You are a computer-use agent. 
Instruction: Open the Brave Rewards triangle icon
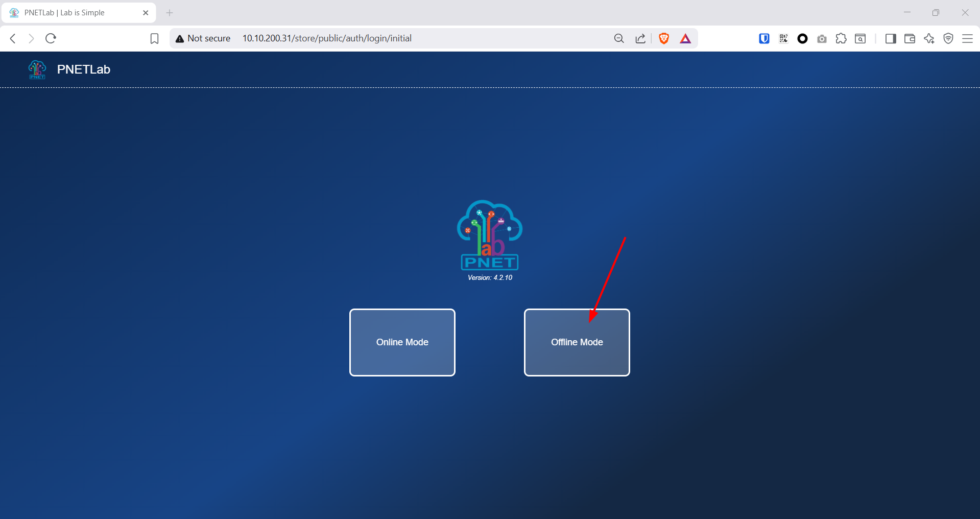pyautogui.click(x=685, y=38)
